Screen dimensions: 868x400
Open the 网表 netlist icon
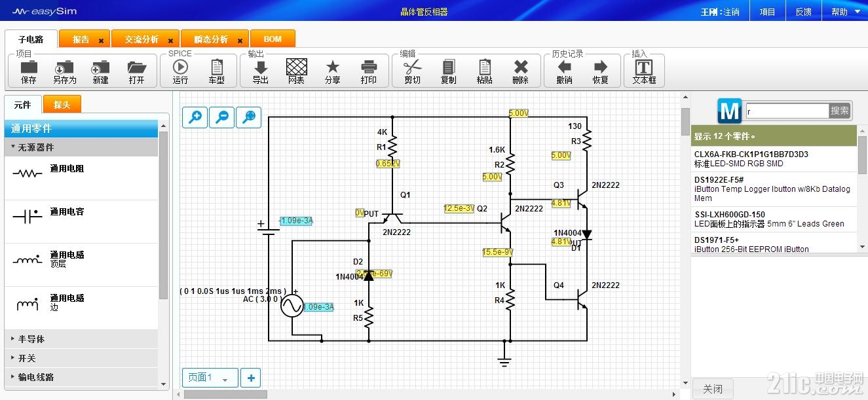coord(296,67)
